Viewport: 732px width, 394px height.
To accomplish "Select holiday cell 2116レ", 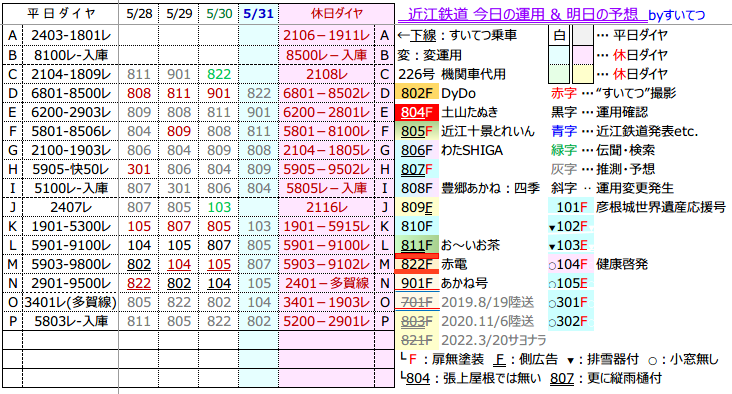I will coord(327,207).
